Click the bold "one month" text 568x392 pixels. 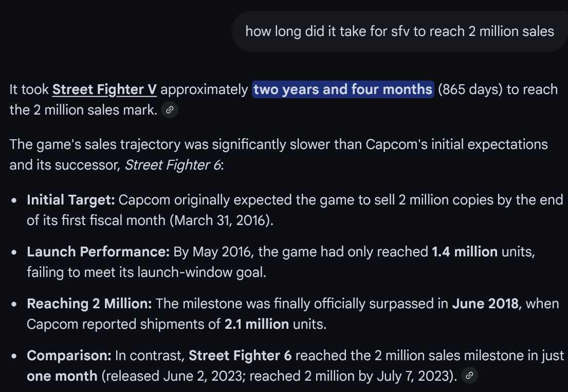tap(62, 376)
